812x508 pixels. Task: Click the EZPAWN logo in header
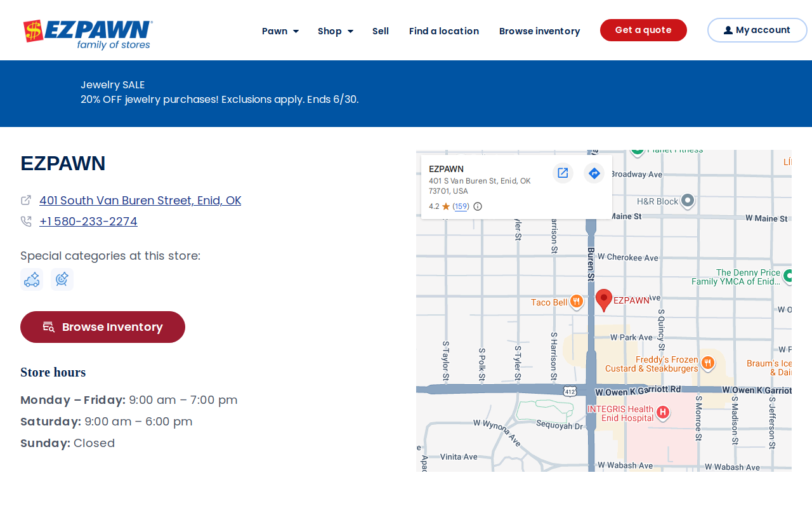tap(88, 34)
